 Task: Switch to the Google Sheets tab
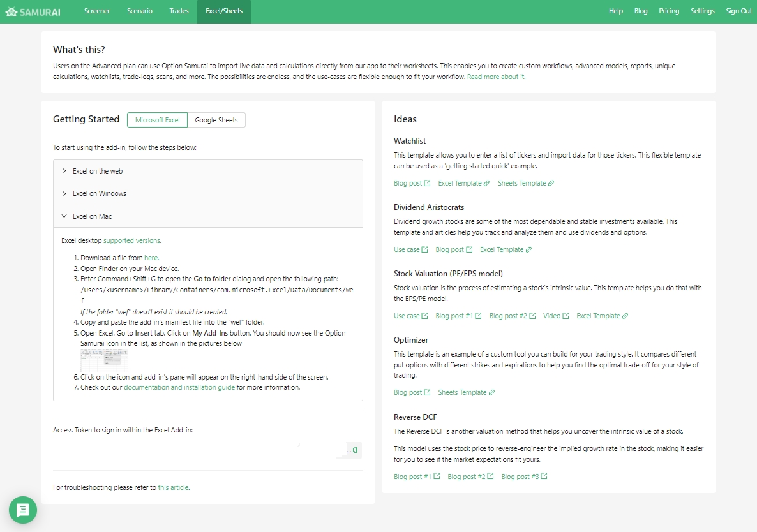click(216, 120)
